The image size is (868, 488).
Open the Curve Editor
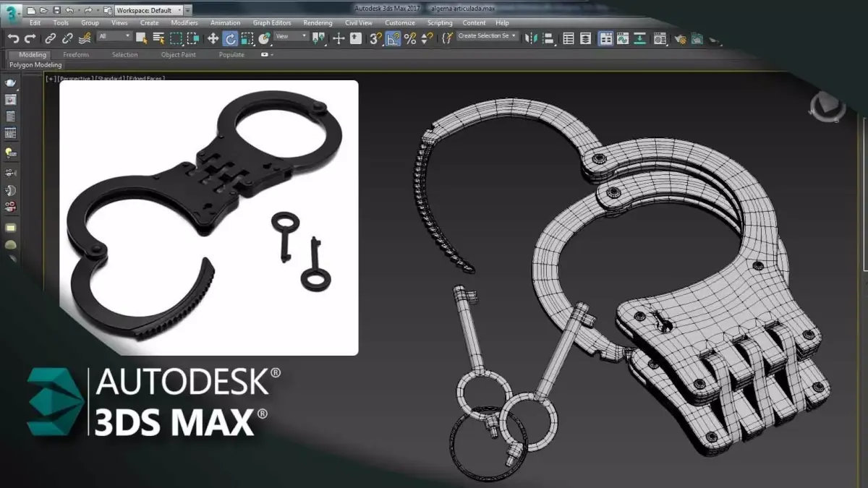(623, 40)
